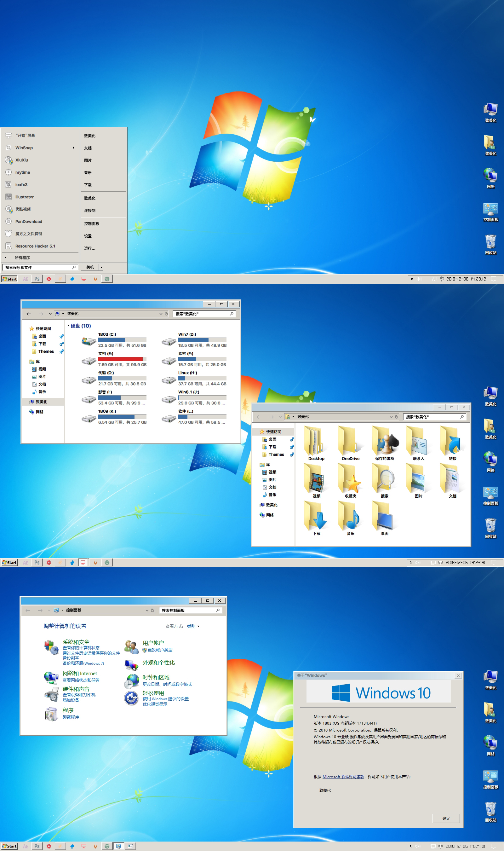The width and height of the screenshot is (504, 851).
Task: Expand the WinSnap submenu arrow
Action: tap(74, 148)
